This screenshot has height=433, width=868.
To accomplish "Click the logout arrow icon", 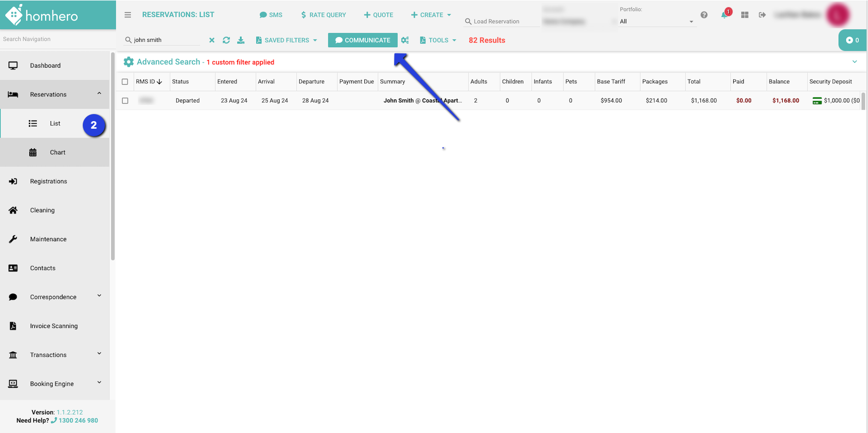I will click(762, 15).
